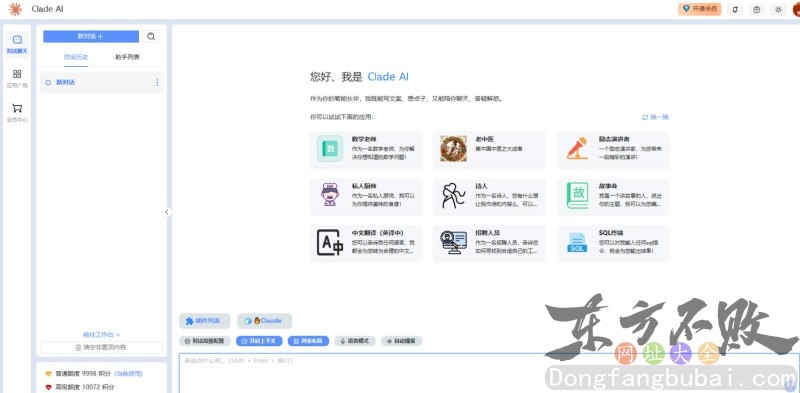
Task: Click the gift box icon in header
Action: [x=757, y=9]
